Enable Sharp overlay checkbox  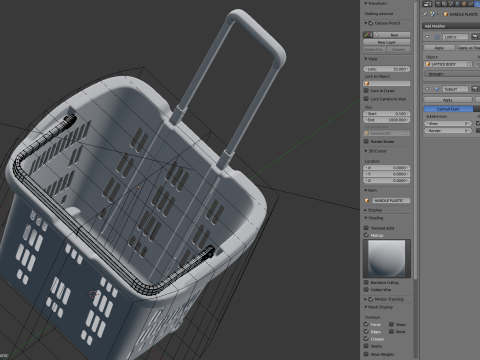392,324
